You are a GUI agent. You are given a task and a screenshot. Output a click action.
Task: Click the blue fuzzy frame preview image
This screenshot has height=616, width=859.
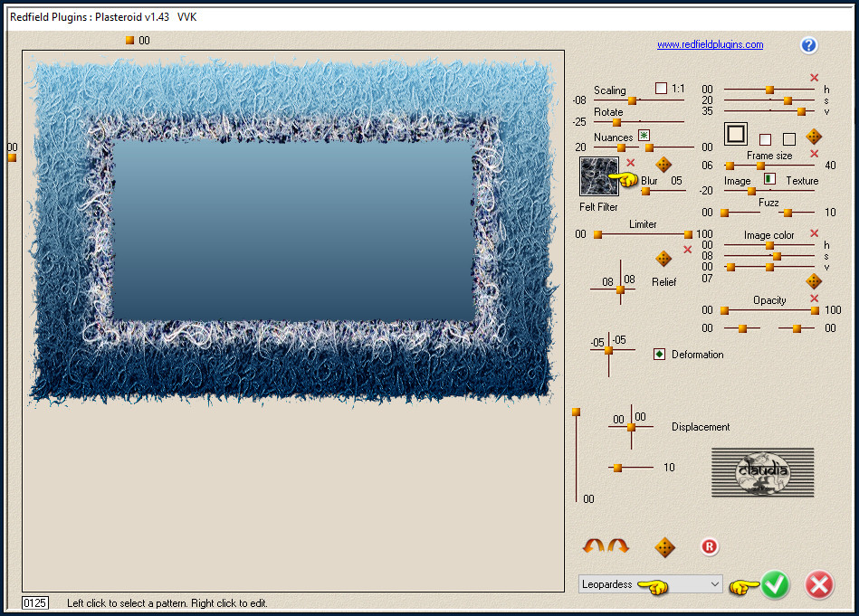(292, 232)
